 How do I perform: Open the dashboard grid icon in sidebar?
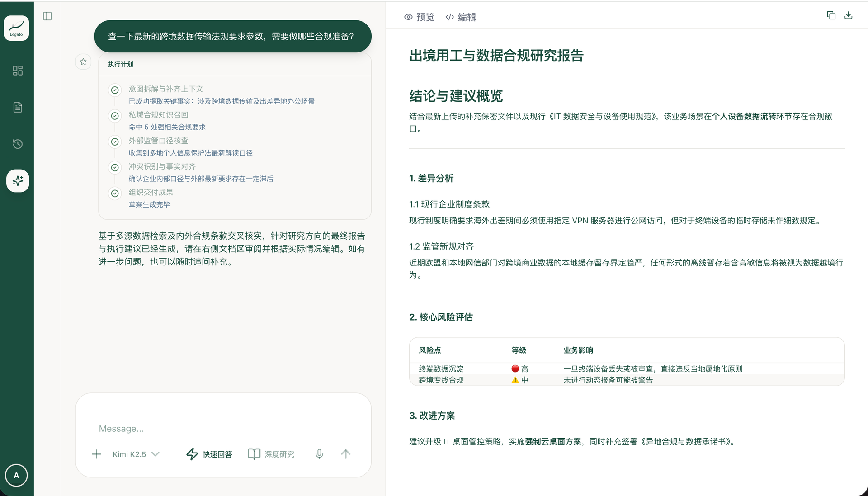click(18, 71)
